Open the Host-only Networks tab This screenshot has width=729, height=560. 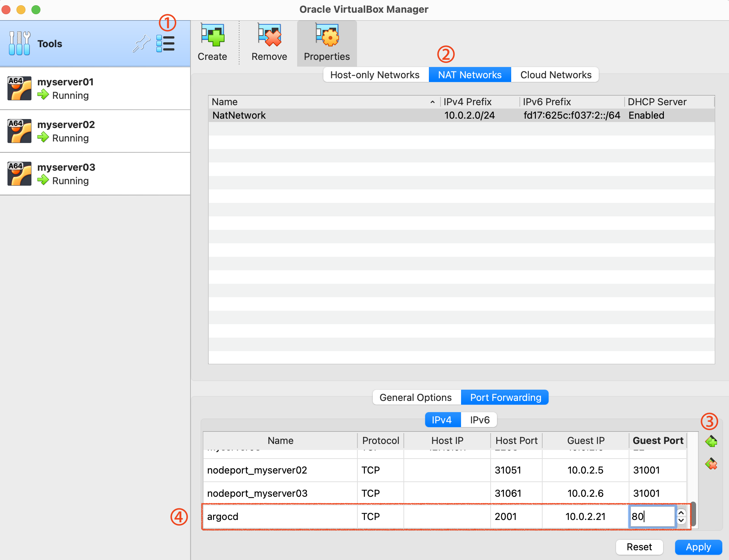[x=375, y=75]
